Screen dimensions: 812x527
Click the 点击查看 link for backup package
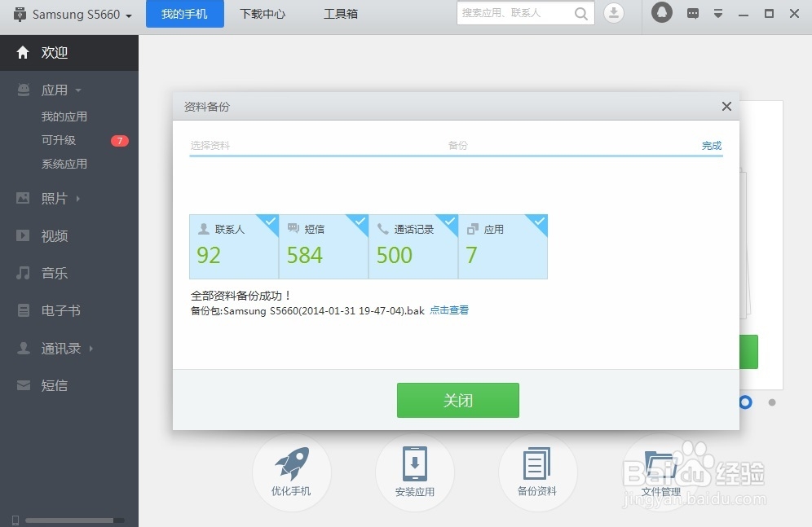448,310
